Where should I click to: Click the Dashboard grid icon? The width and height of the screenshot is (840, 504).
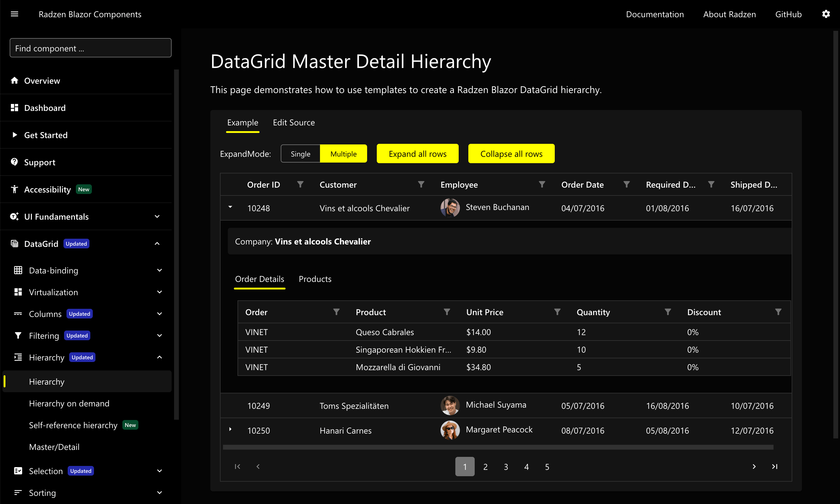pyautogui.click(x=14, y=108)
